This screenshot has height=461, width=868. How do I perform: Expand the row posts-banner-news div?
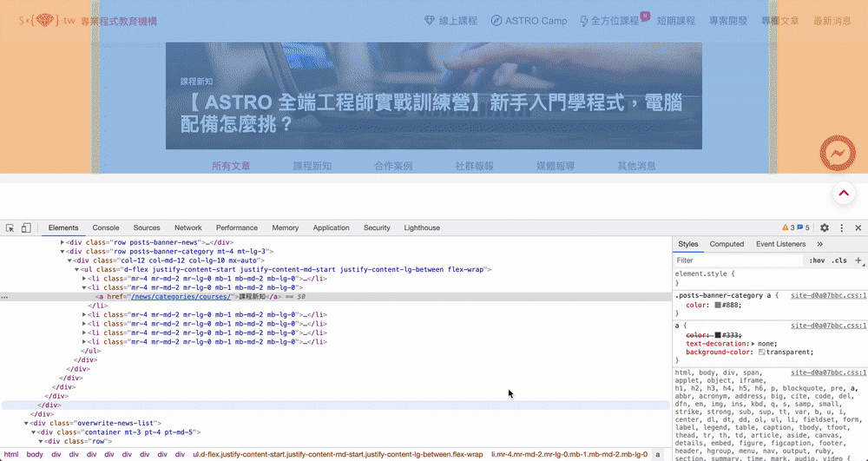62,242
